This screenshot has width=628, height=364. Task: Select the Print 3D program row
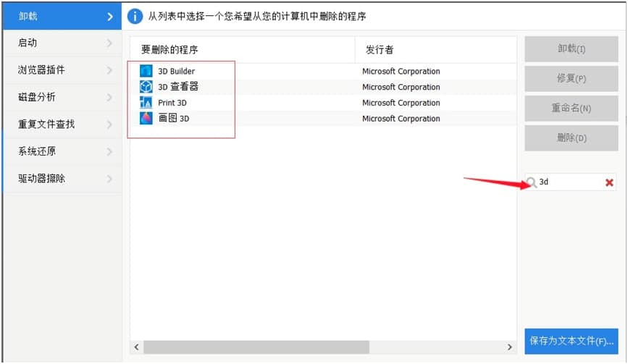(323, 103)
